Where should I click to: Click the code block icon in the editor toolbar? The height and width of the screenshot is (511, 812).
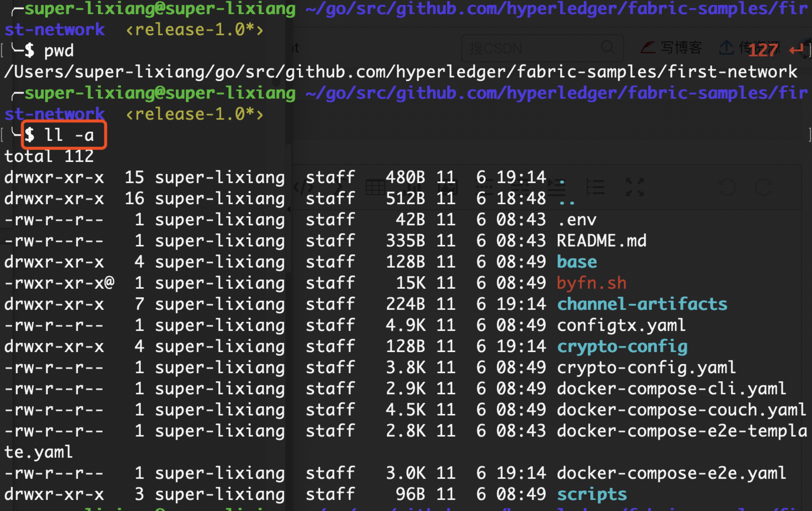click(x=303, y=188)
